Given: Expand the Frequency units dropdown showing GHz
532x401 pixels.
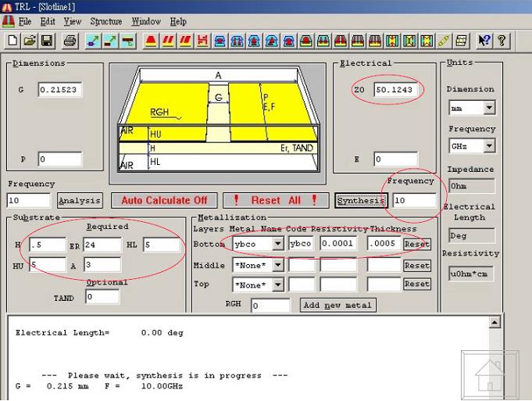Looking at the screenshot, I should coord(489,146).
